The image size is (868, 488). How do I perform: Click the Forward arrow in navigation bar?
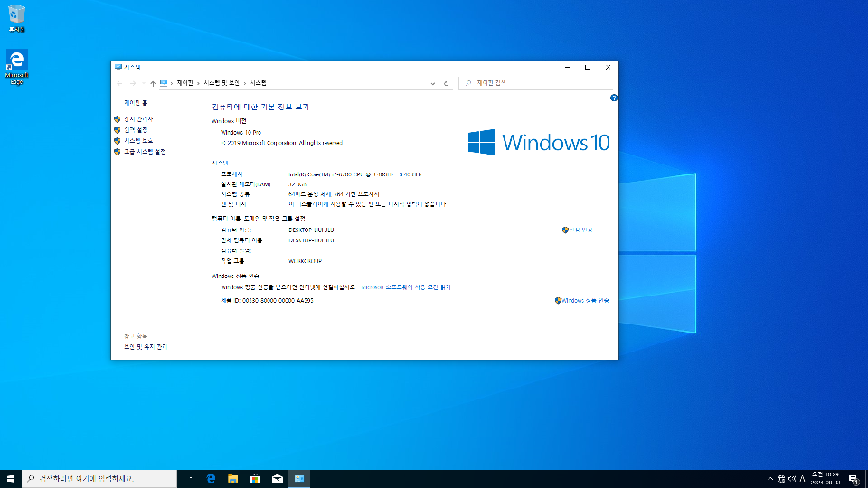coord(133,83)
